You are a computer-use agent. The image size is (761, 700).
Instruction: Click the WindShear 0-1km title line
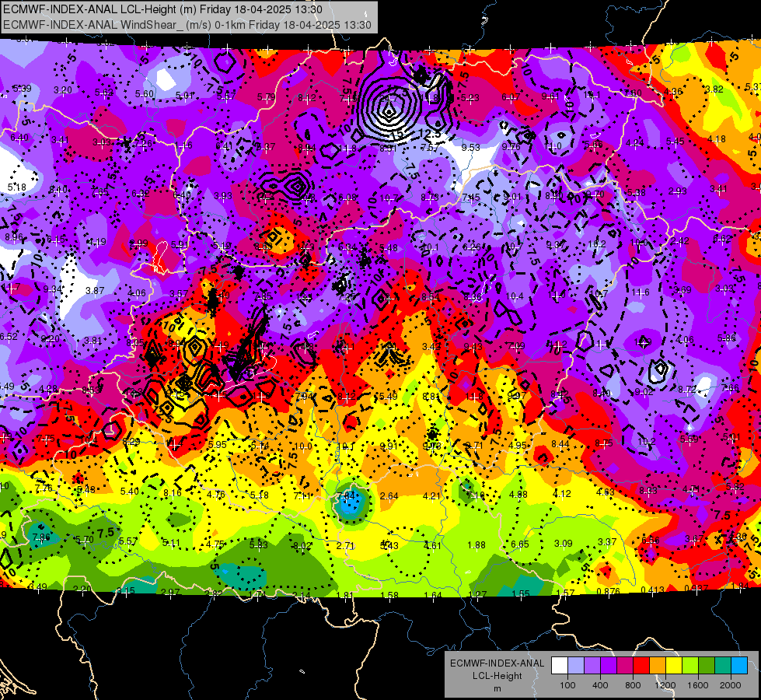coord(187,25)
